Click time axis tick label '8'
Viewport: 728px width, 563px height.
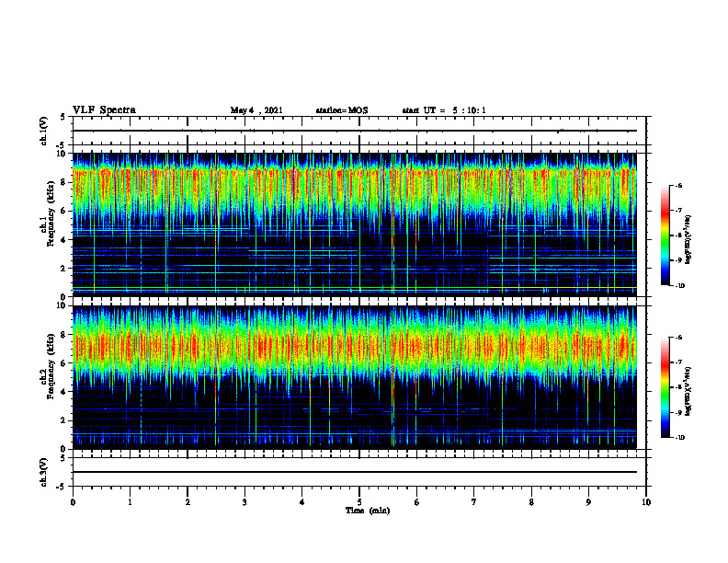point(531,502)
